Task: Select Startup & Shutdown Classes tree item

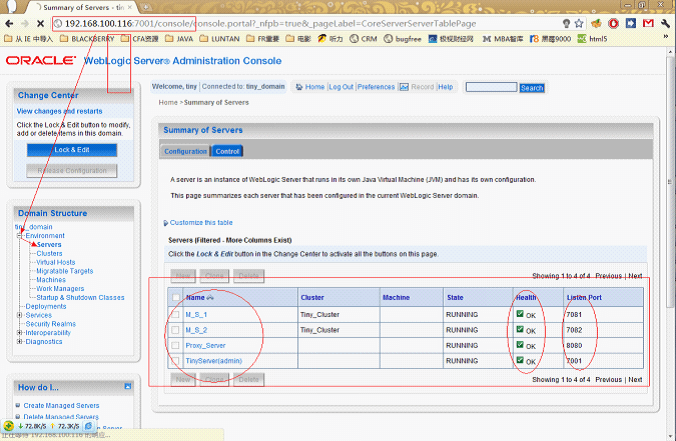Action: [80, 297]
